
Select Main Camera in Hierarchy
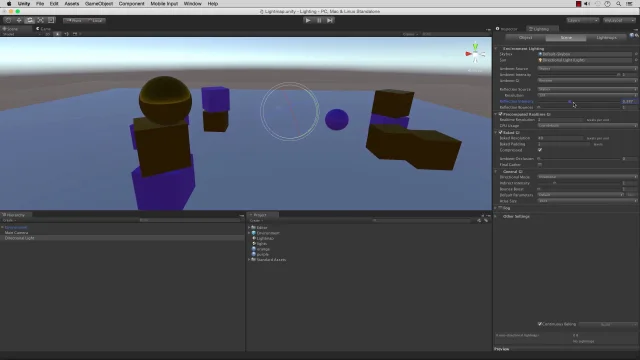tap(16, 233)
